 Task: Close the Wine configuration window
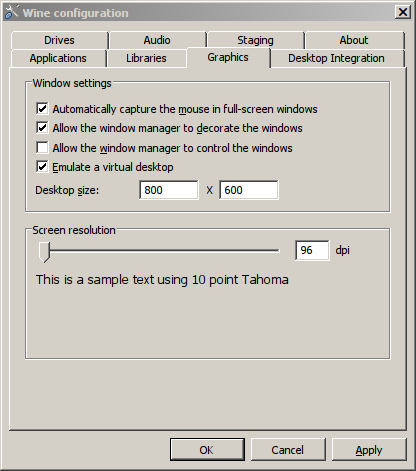coord(403,12)
